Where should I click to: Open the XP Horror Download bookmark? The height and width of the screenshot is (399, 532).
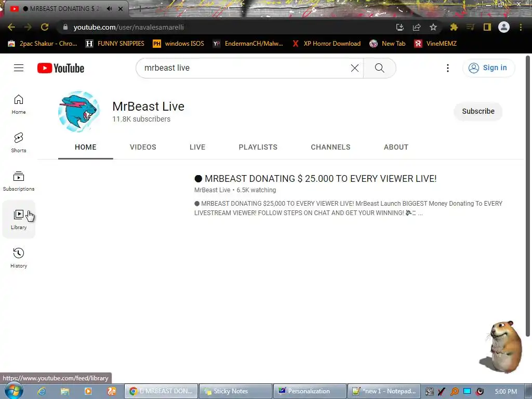[326, 44]
